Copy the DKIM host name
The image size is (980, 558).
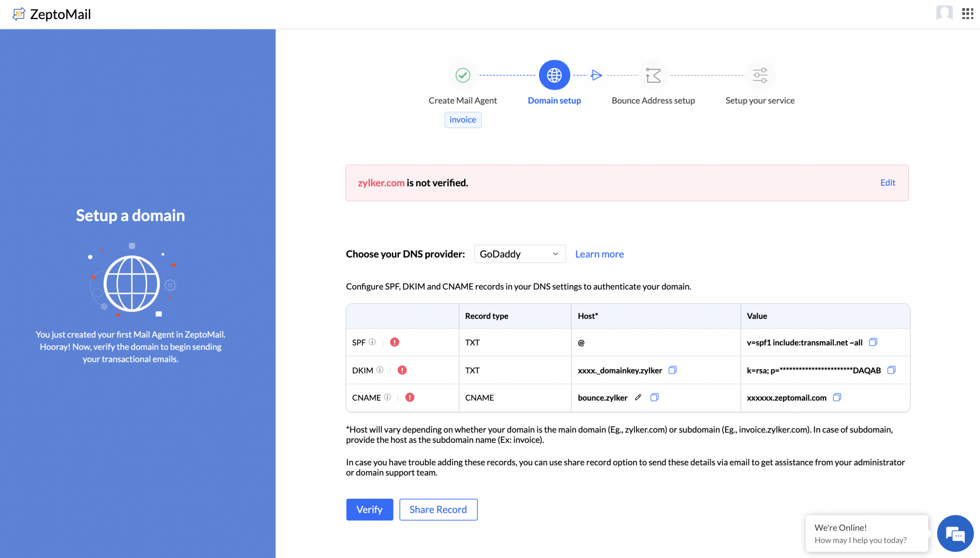pos(672,370)
